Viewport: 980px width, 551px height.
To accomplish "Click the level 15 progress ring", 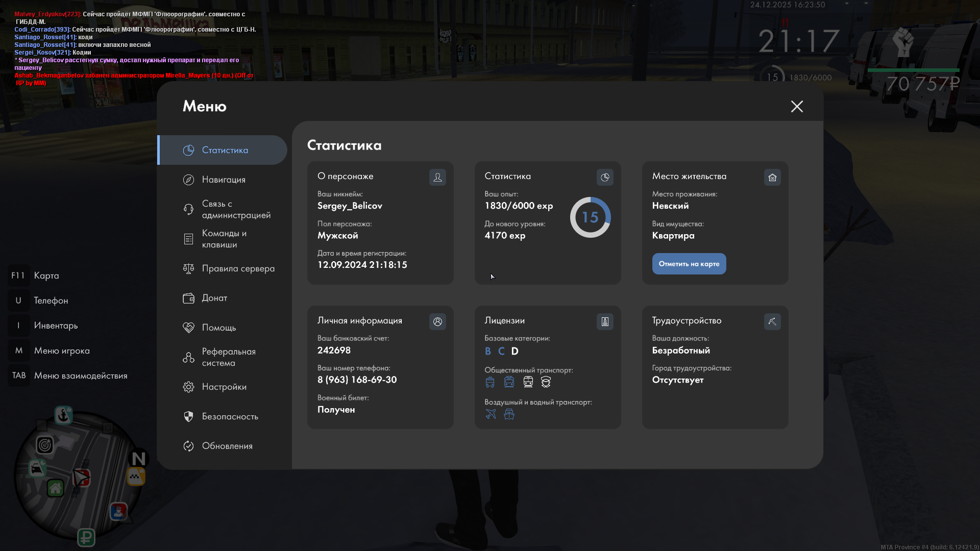I will pyautogui.click(x=590, y=217).
